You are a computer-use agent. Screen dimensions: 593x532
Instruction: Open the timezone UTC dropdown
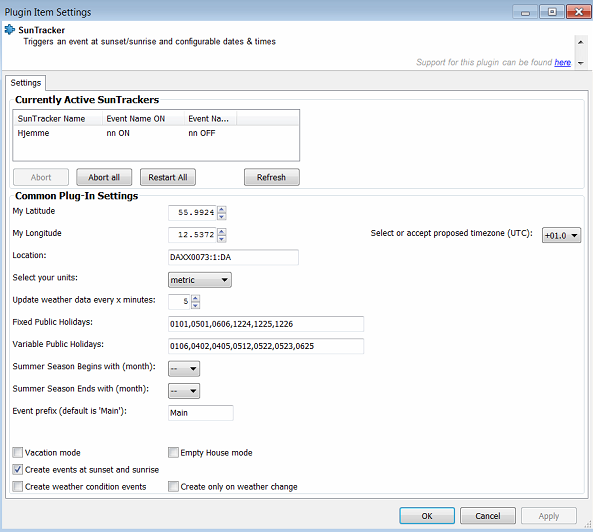click(561, 235)
